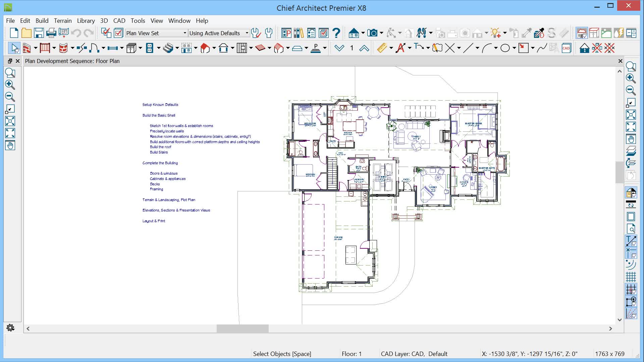The height and width of the screenshot is (362, 644).
Task: Open the Plan View Set dropdown
Action: click(x=185, y=33)
